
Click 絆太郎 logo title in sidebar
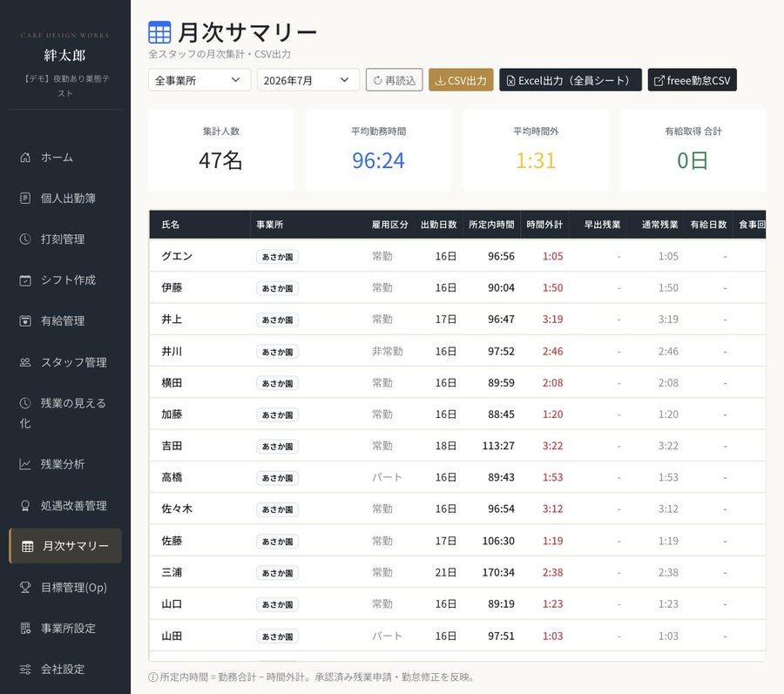click(64, 56)
